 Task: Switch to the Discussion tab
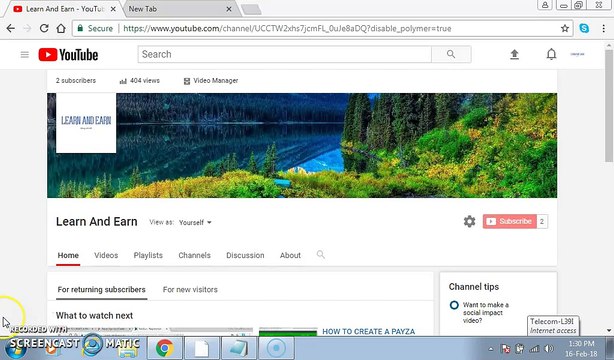(x=245, y=255)
